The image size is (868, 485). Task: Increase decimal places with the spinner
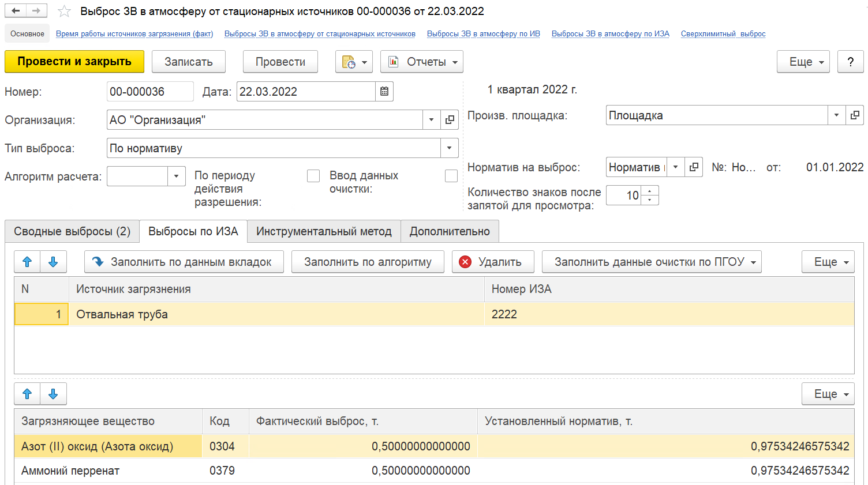650,191
